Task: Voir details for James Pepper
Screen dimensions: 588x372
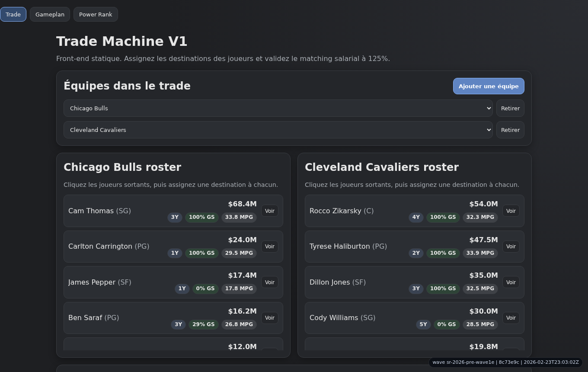Action: coord(269,282)
